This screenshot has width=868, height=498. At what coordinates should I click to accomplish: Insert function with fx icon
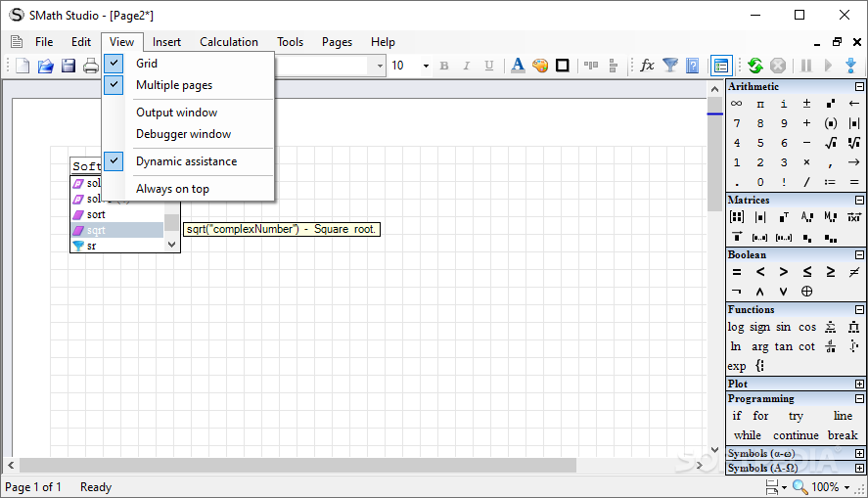tap(647, 66)
